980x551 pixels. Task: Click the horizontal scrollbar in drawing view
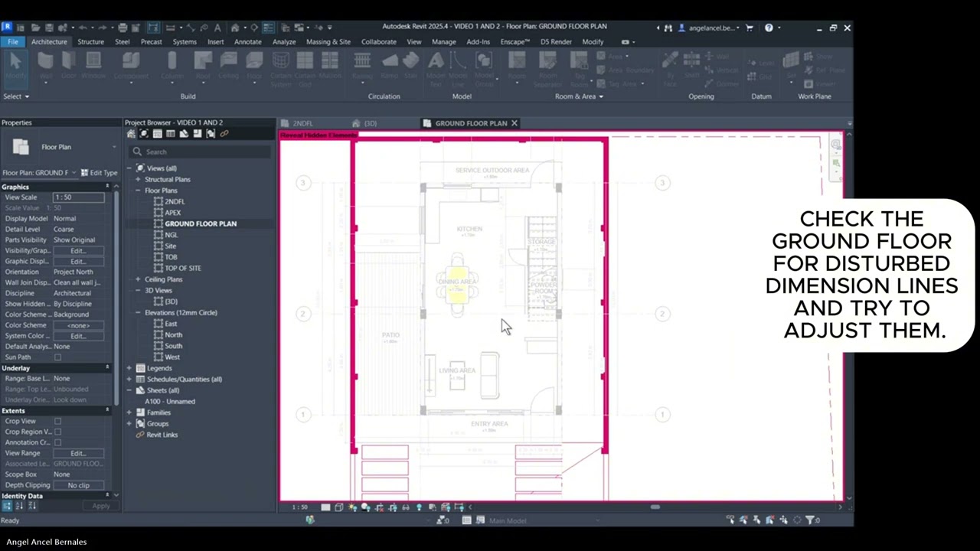click(x=655, y=507)
